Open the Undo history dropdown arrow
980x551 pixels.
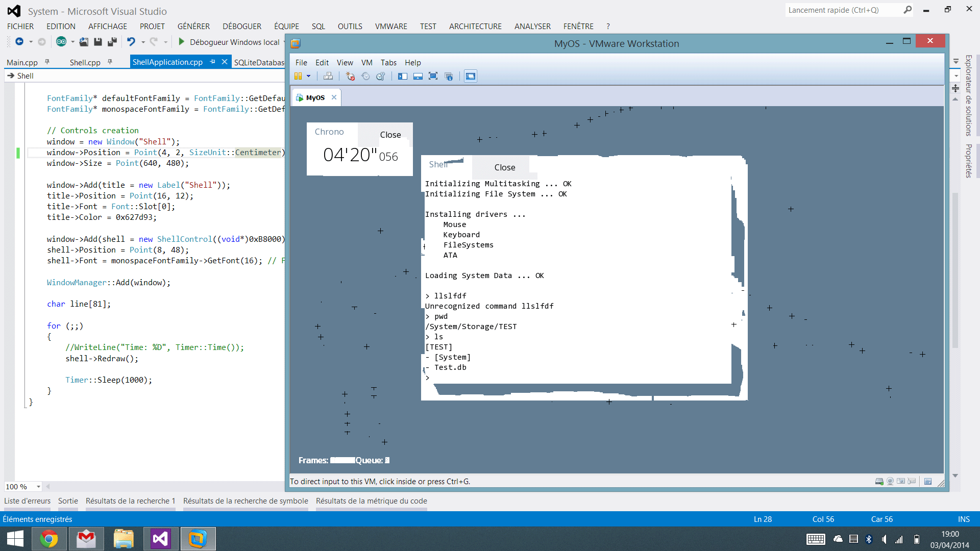point(143,42)
